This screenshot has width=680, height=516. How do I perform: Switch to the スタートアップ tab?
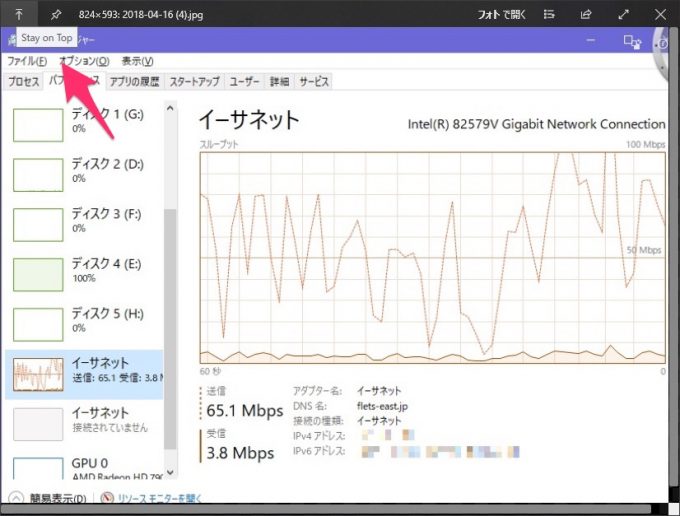(x=194, y=82)
